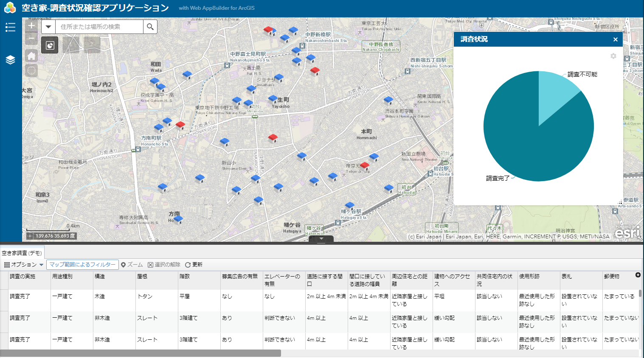
Task: Open the layer list stack icon
Action: pos(10,60)
